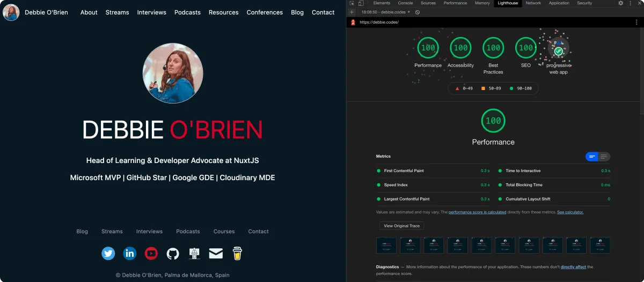This screenshot has height=282, width=644.
Task: Open DevTools customize kebab menu
Action: [631, 3]
